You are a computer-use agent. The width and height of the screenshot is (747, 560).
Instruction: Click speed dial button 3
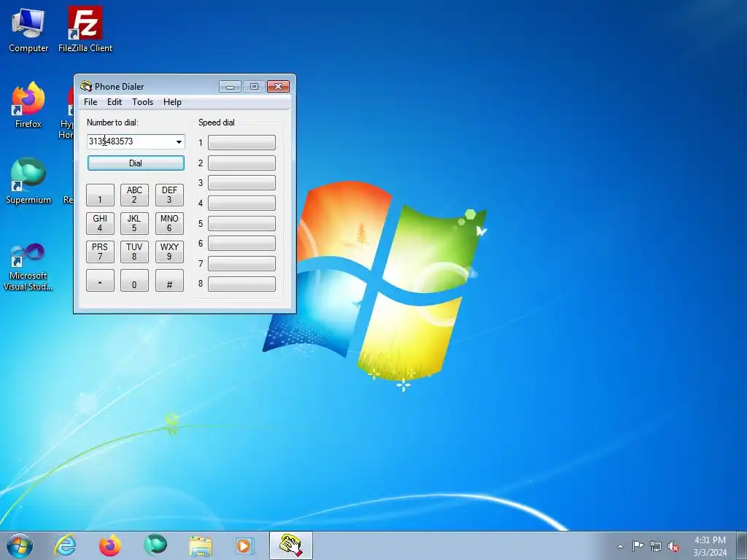click(x=241, y=183)
